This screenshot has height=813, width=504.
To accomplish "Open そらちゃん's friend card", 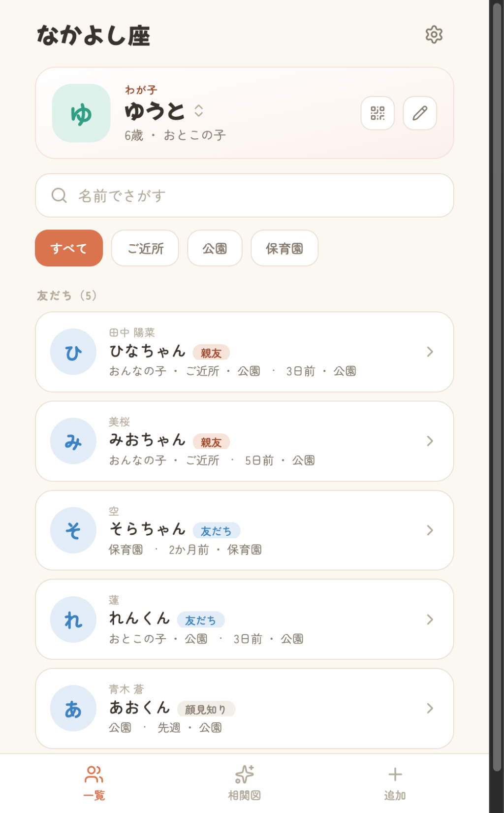I will click(245, 530).
